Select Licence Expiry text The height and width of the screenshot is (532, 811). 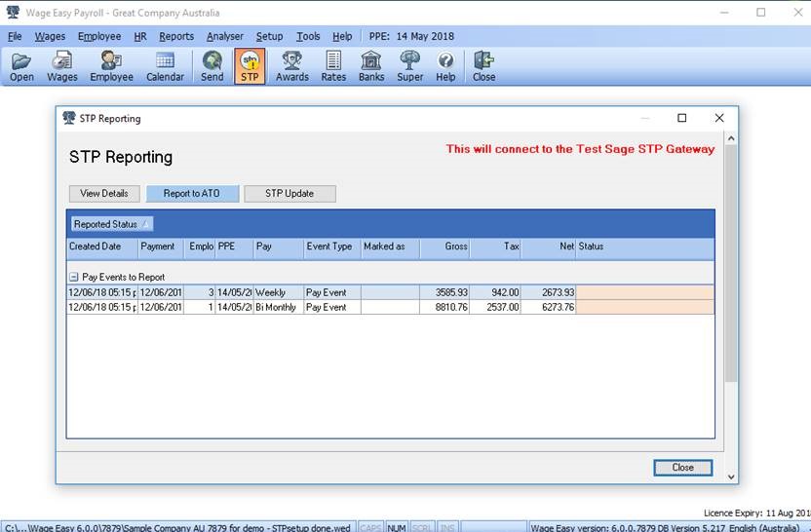(756, 513)
